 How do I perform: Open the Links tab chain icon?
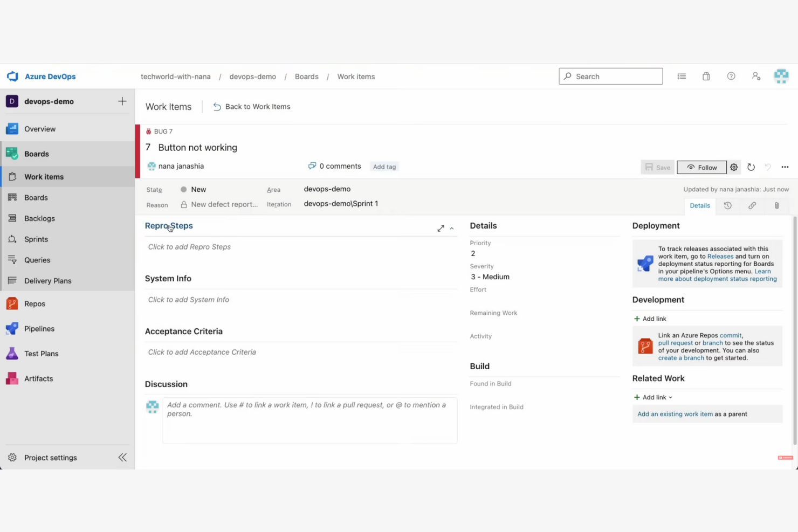[752, 205]
